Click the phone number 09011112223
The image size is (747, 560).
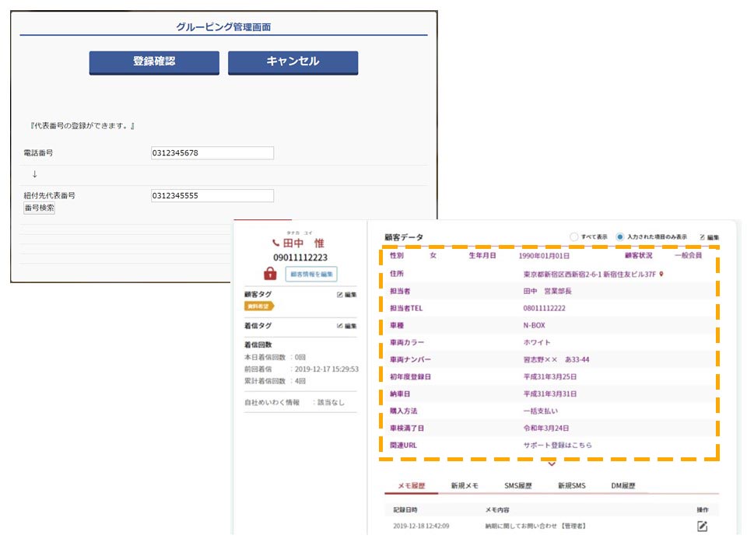point(300,257)
